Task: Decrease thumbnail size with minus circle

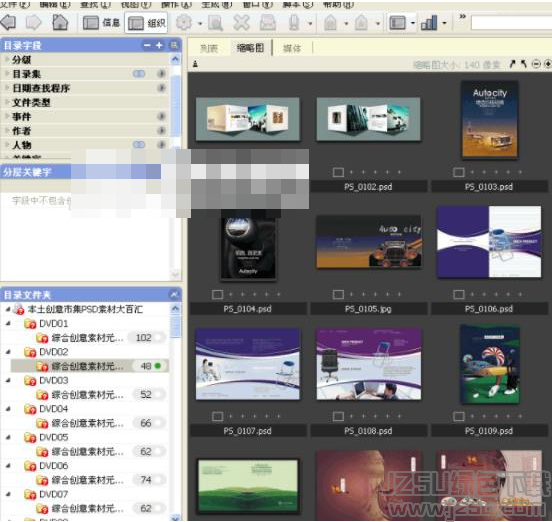Action: pos(536,64)
